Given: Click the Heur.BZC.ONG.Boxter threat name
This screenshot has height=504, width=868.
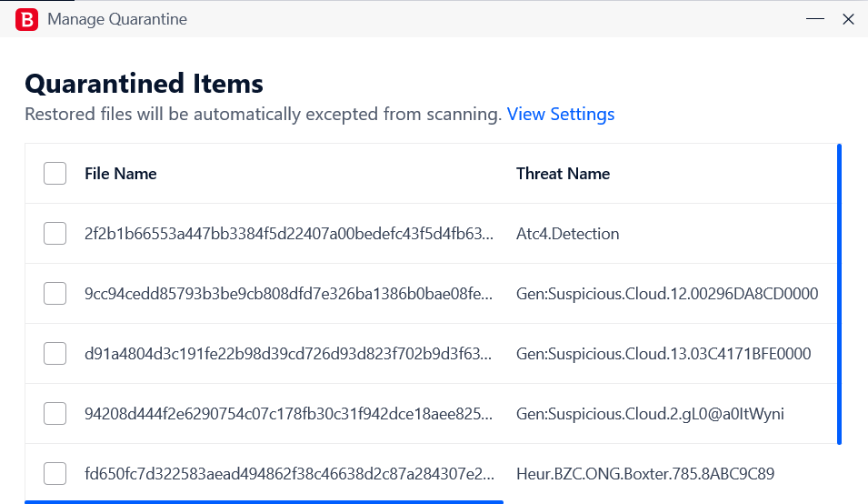Looking at the screenshot, I should click(645, 474).
